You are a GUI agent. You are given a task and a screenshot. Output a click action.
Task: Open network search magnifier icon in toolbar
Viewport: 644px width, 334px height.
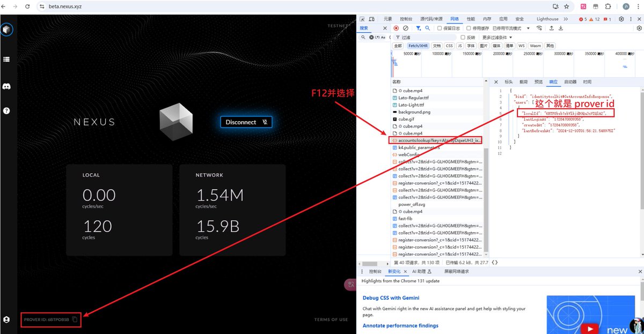(428, 28)
